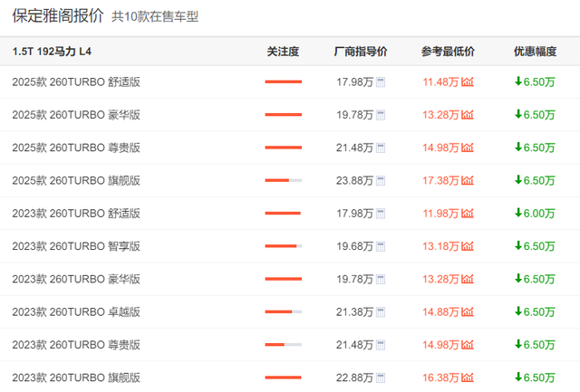Screen dimensions: 580x392
Task: Open calculator icon for 2023款 260TURBO 舒适版
Action: click(x=381, y=214)
